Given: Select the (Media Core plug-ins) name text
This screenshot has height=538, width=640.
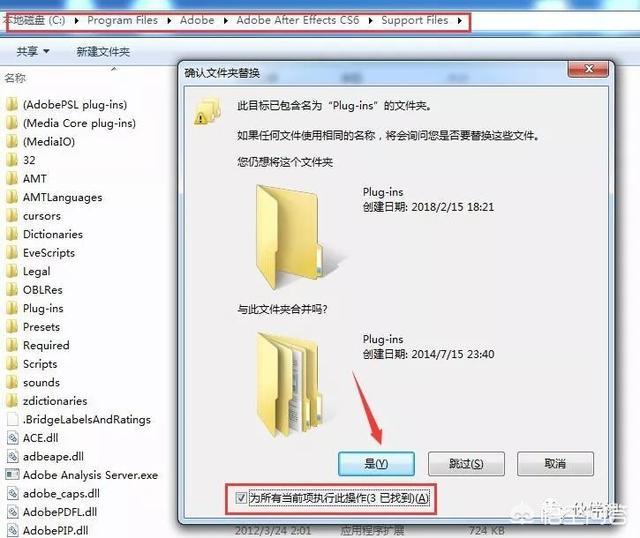Looking at the screenshot, I should pyautogui.click(x=79, y=123).
